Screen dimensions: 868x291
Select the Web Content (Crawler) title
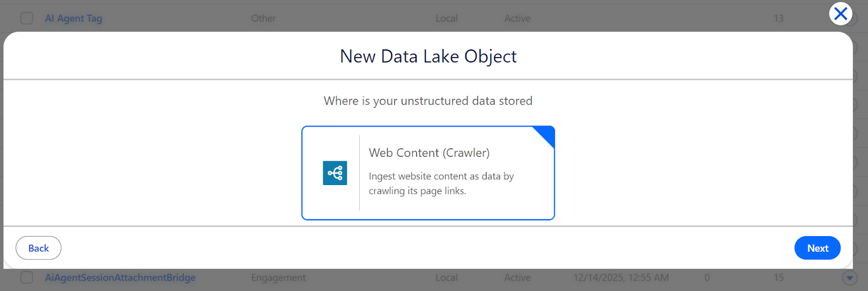[429, 153]
